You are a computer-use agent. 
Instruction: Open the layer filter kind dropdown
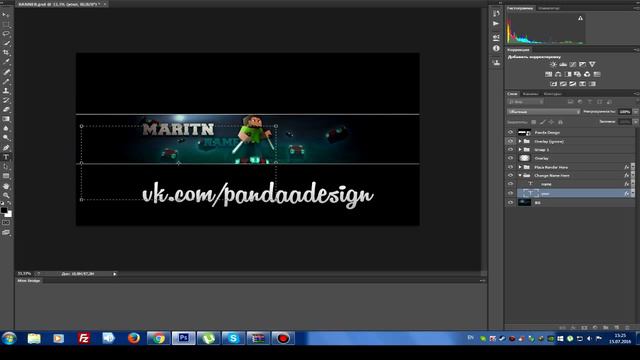525,102
